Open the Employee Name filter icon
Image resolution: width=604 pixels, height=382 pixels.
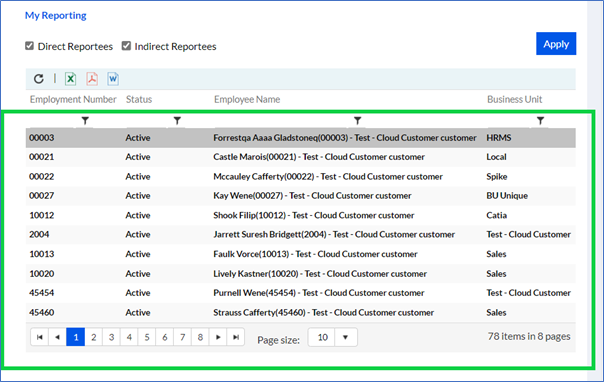tap(357, 121)
